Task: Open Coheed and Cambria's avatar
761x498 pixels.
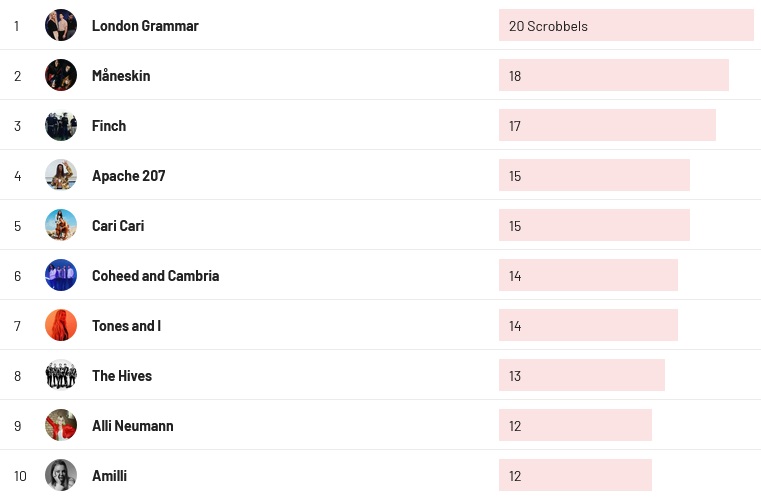Action: tap(61, 275)
